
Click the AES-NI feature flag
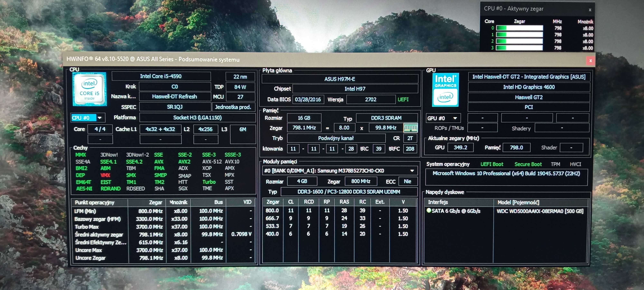84,189
